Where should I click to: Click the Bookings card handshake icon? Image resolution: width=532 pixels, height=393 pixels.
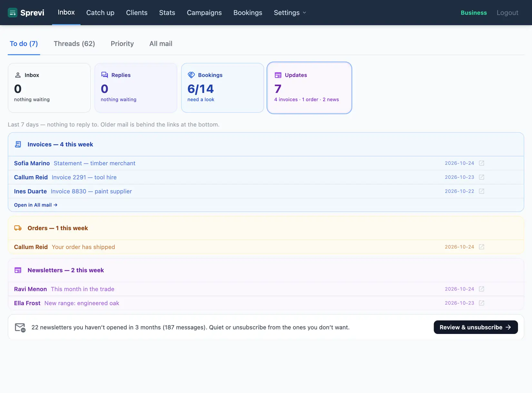click(x=191, y=75)
